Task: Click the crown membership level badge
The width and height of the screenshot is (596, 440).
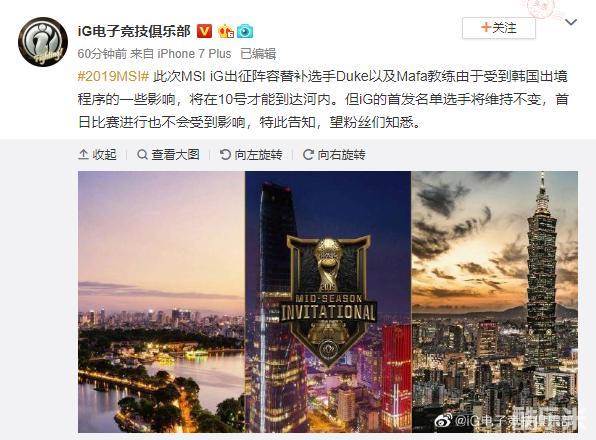Action: [226, 31]
